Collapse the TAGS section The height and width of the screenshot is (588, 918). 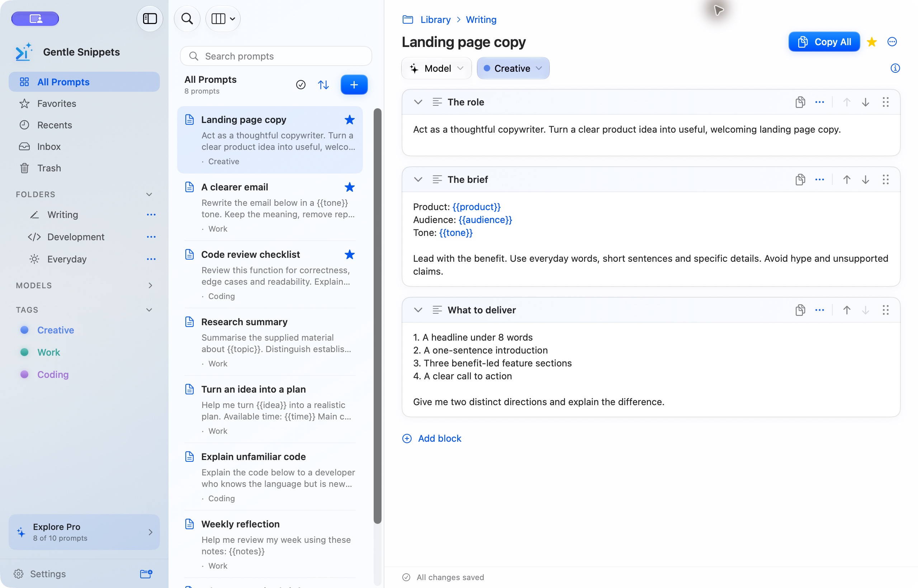tap(149, 310)
